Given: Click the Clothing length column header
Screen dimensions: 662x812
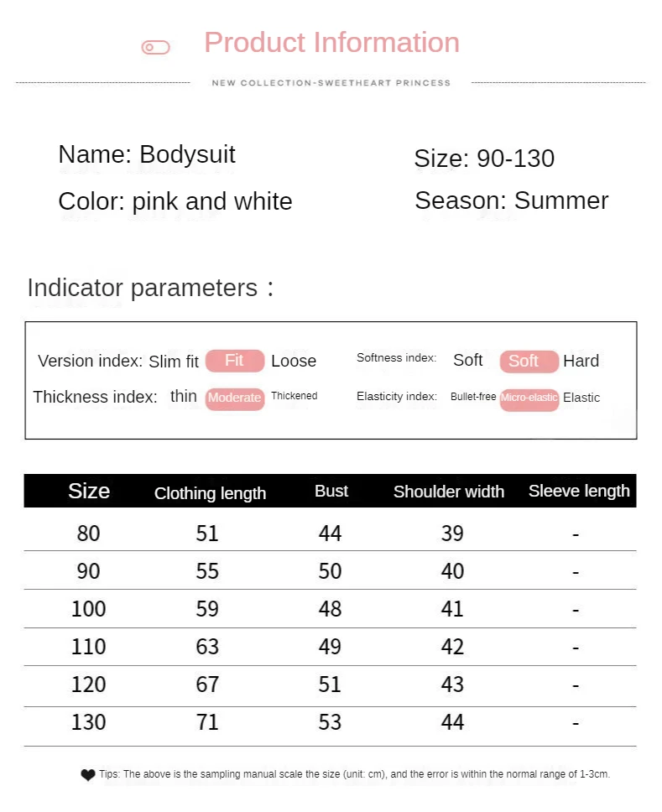Looking at the screenshot, I should coord(210,493).
